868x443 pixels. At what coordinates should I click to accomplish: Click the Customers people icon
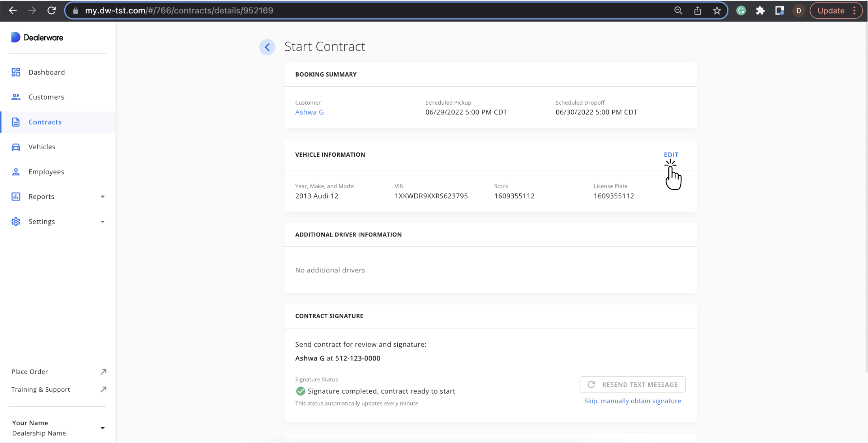pyautogui.click(x=16, y=97)
